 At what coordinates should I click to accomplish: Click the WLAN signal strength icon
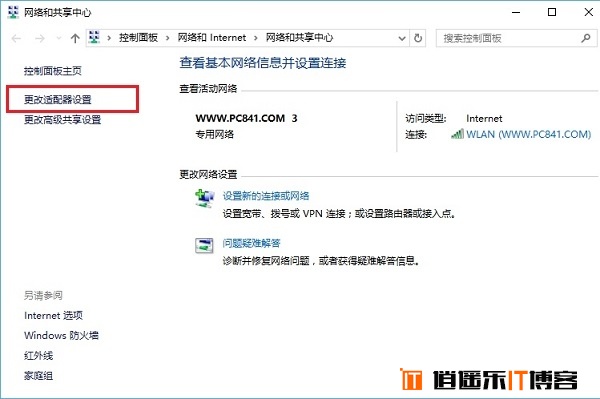(457, 134)
